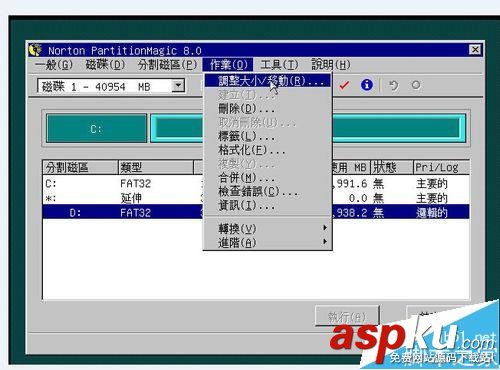The width and height of the screenshot is (500, 370).
Task: Click the 執行(A) button
Action: (347, 317)
